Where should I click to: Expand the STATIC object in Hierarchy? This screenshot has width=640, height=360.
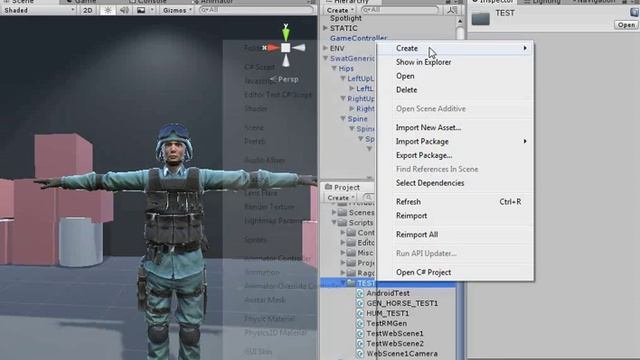pos(325,28)
